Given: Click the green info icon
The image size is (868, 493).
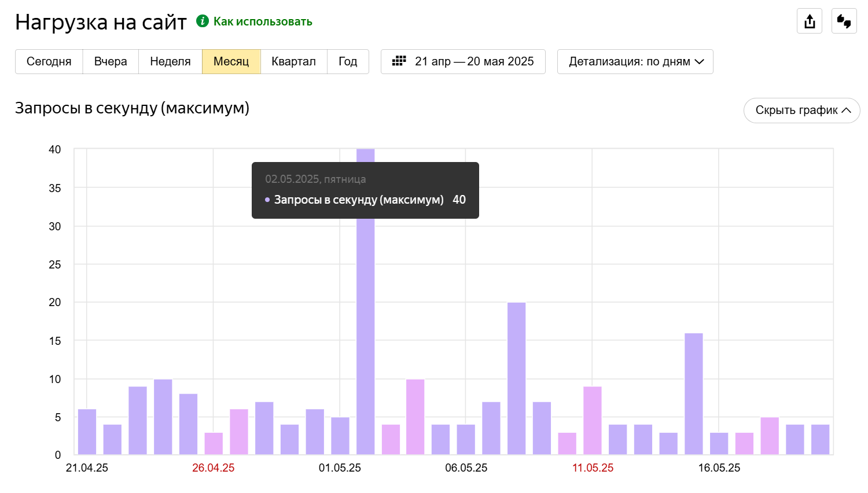Looking at the screenshot, I should pos(202,21).
